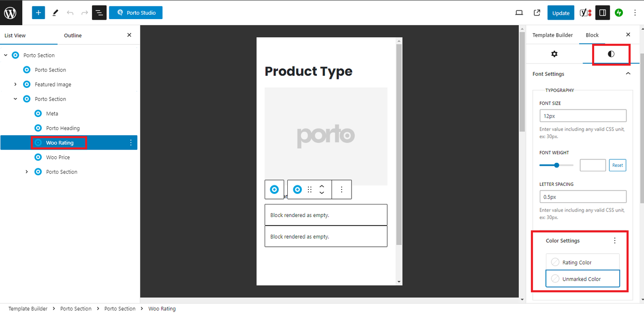This screenshot has width=644, height=313.
Task: Reset the Font Weight value
Action: (x=618, y=165)
